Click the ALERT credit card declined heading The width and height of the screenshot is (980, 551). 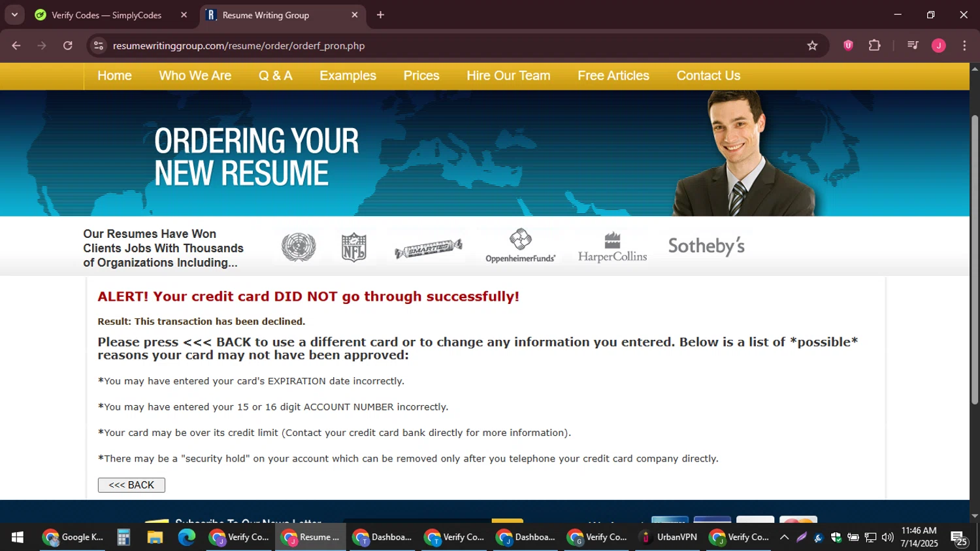(308, 296)
